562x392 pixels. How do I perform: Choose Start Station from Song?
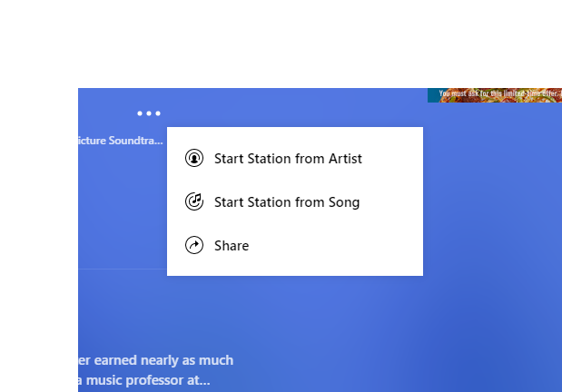(x=286, y=202)
